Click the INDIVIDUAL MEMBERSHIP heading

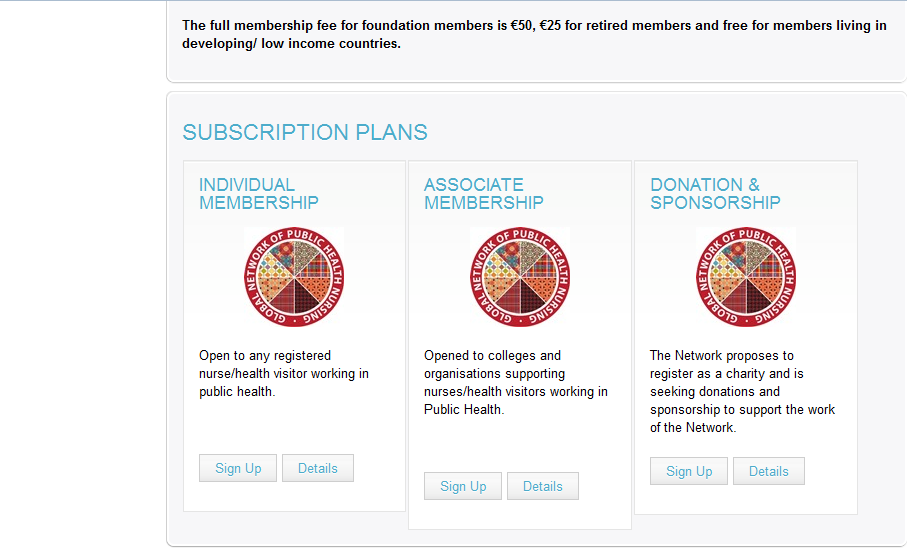coord(259,194)
